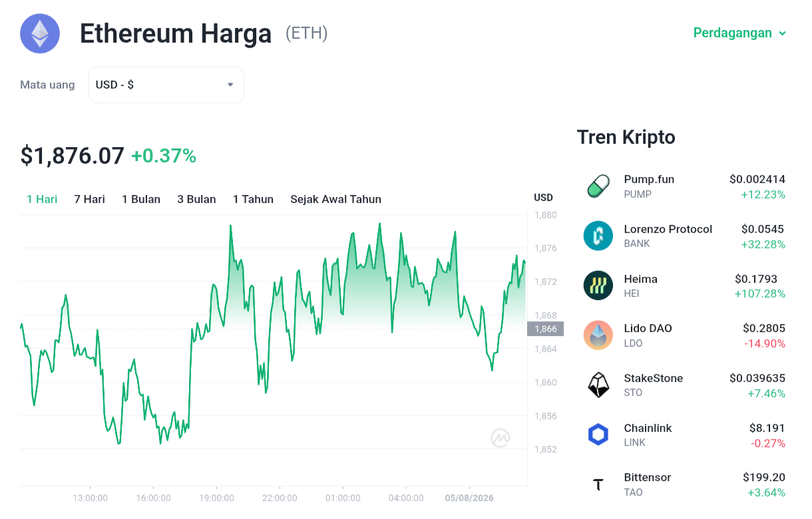Switch to the 7 Hari tab

(x=89, y=199)
